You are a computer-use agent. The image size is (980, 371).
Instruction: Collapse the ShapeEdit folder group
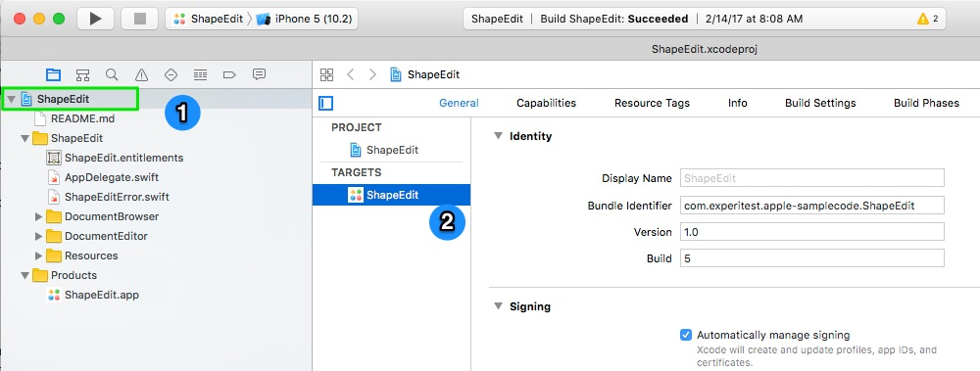click(25, 138)
